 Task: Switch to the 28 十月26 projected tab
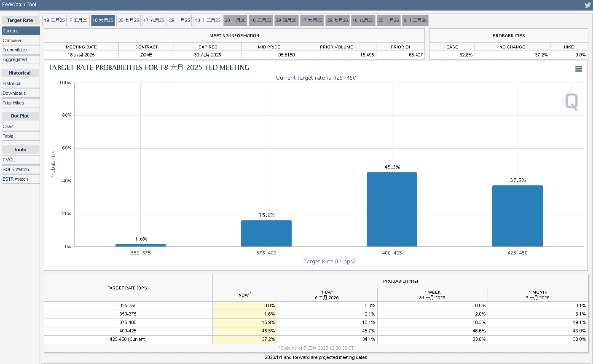coord(389,20)
